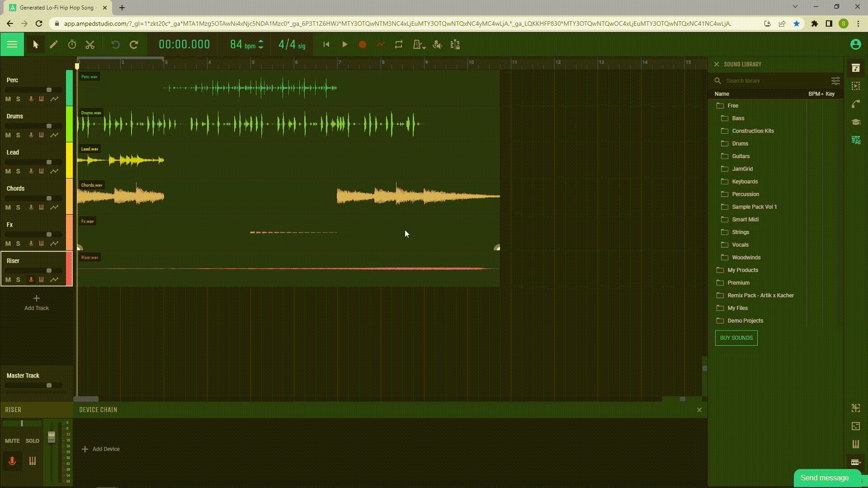Drag the Master Track volume slider

pos(49,385)
